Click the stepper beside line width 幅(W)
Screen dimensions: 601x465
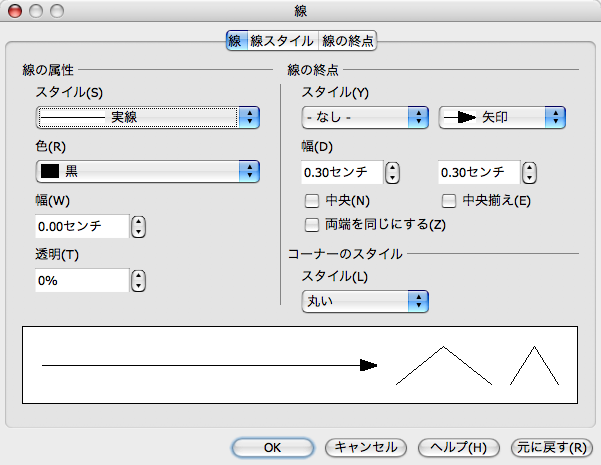(139, 227)
